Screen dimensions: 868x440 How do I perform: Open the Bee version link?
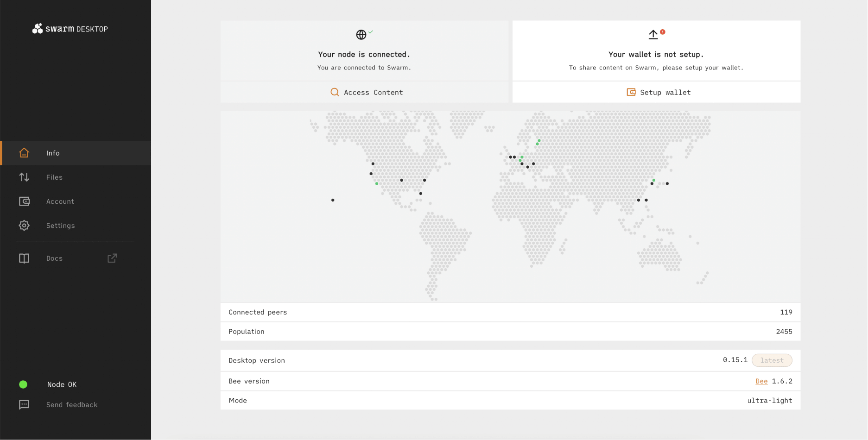click(761, 381)
